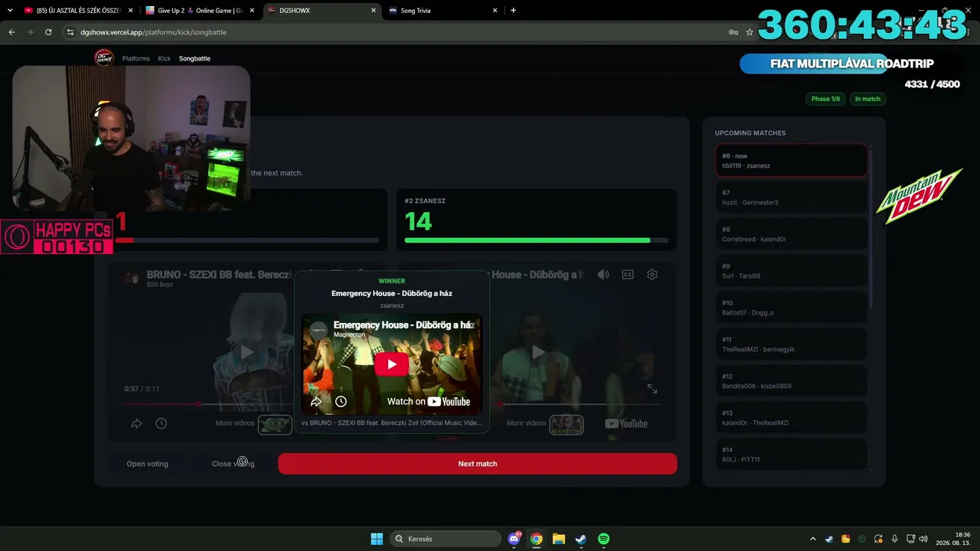This screenshot has width=980, height=551.
Task: Click the In match status badge
Action: (867, 99)
